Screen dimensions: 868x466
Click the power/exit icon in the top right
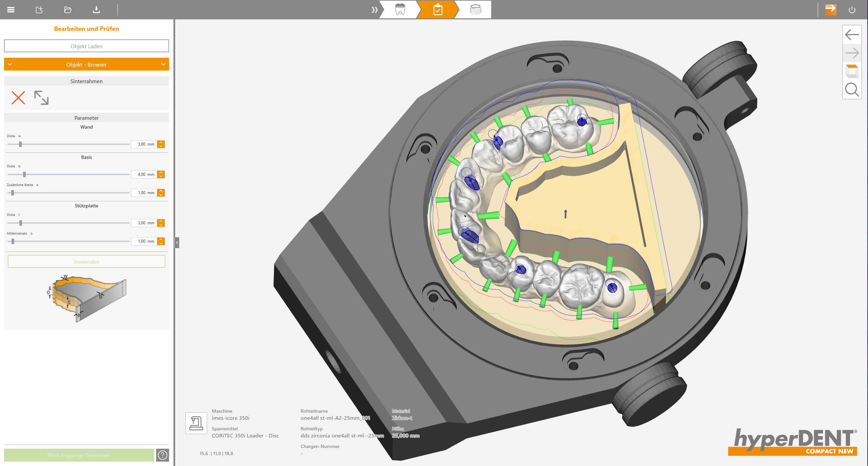point(852,10)
